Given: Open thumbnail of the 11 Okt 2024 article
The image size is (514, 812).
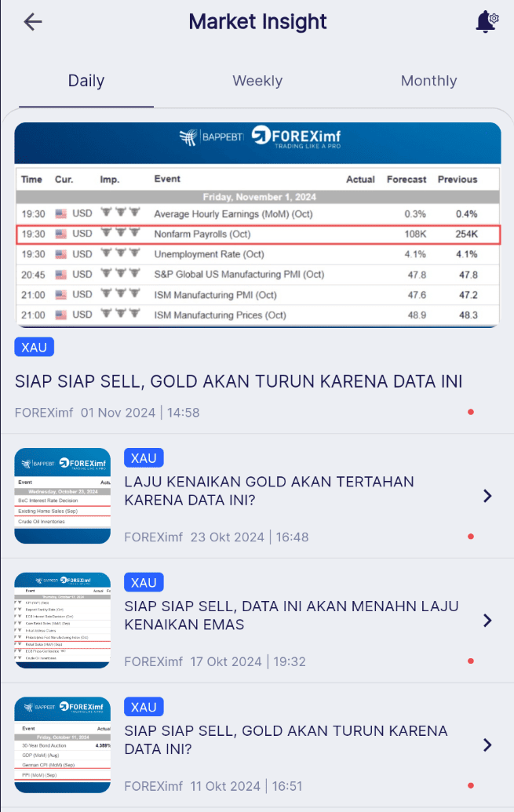Looking at the screenshot, I should (63, 745).
